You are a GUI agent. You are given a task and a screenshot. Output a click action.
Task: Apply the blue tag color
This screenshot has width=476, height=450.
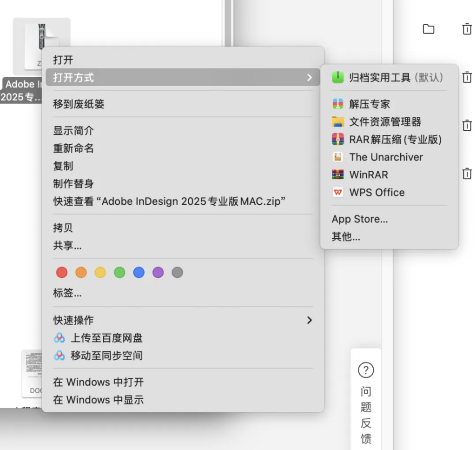139,272
